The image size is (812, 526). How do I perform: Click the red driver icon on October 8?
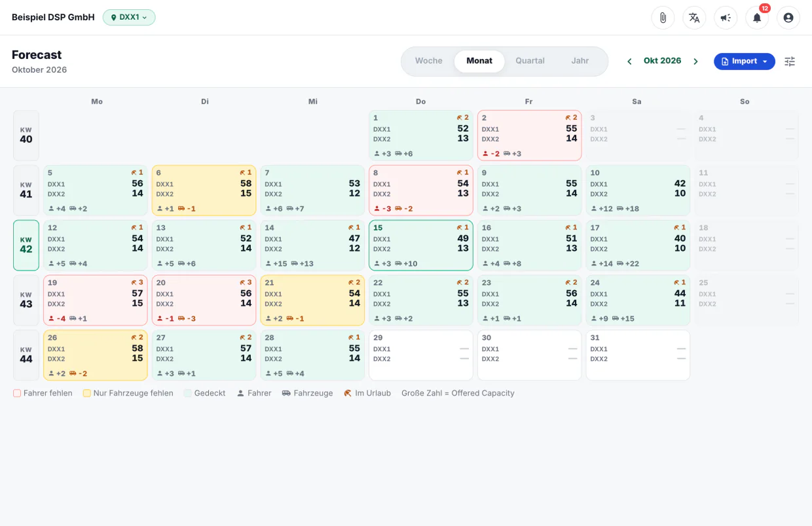coord(377,209)
